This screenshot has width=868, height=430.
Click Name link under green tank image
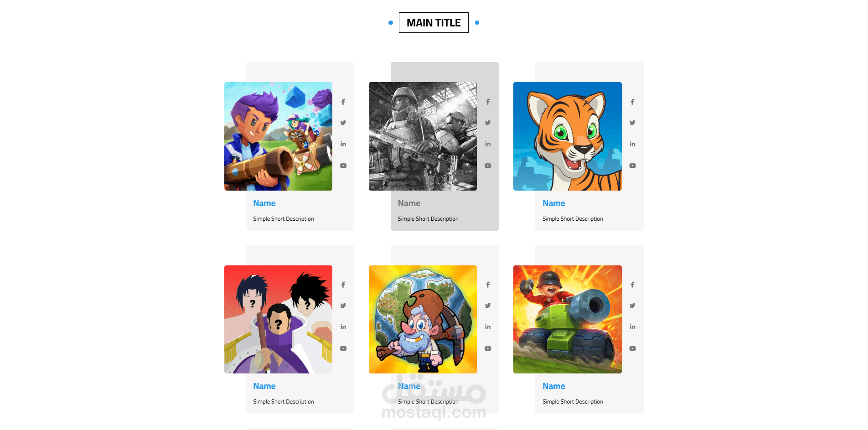(553, 386)
